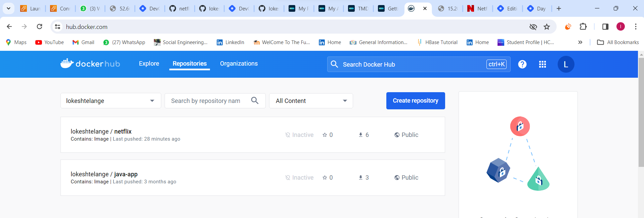The image size is (644, 218).
Task: Go to the Organizations tab
Action: [239, 64]
